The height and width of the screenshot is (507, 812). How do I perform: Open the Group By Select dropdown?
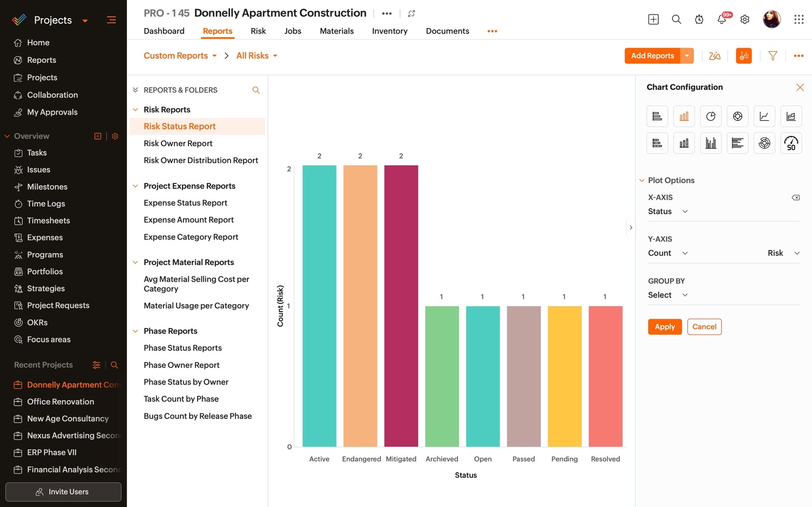pyautogui.click(x=667, y=295)
